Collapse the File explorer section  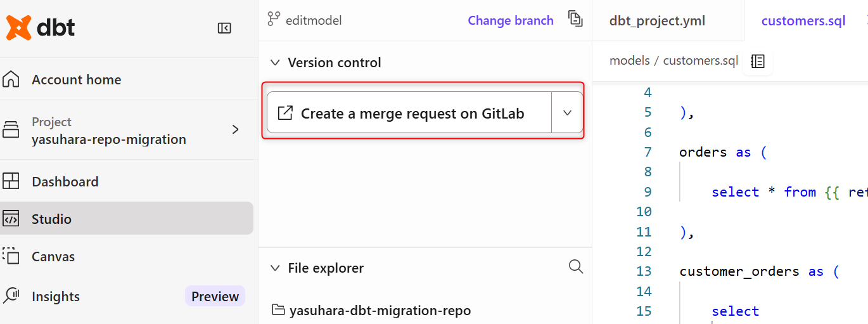pos(275,268)
